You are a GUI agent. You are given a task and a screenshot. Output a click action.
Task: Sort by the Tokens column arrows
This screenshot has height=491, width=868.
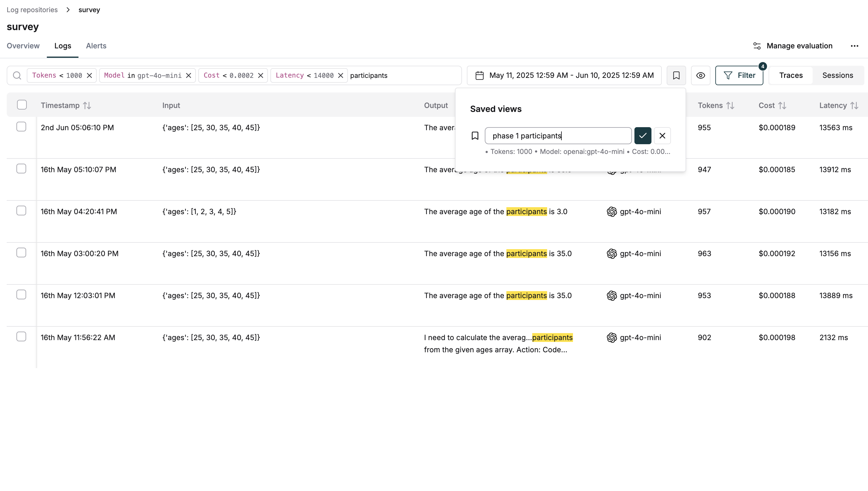(x=730, y=106)
